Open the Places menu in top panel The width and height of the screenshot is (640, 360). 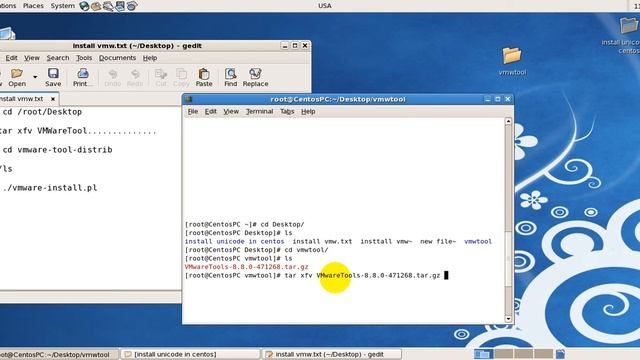pyautogui.click(x=33, y=6)
